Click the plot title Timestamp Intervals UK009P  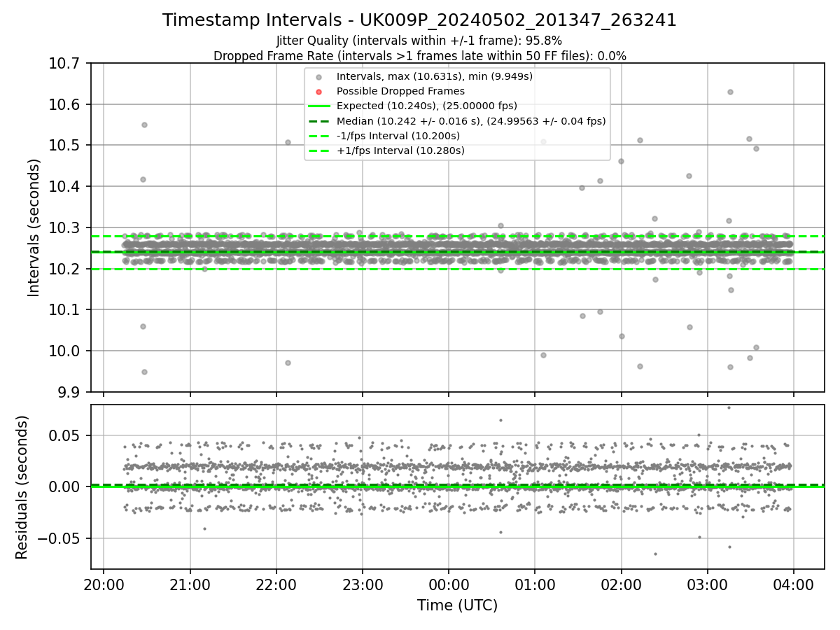(x=419, y=20)
